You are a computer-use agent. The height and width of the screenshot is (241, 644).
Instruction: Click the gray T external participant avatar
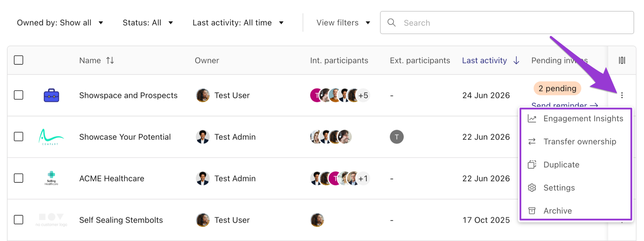click(397, 137)
